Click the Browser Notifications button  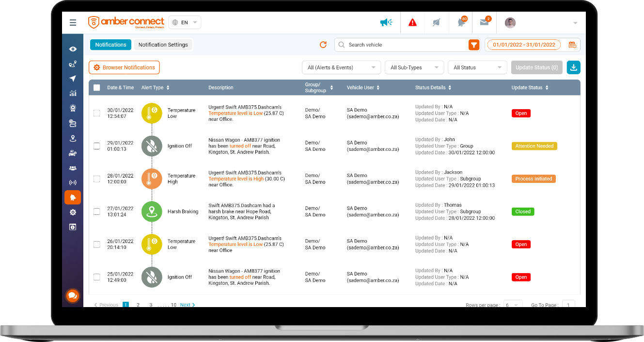click(124, 67)
